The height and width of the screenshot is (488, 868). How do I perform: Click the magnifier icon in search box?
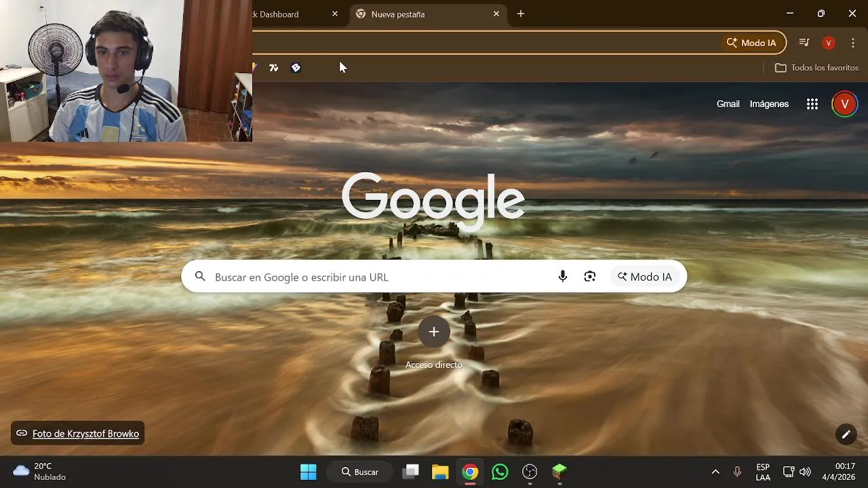200,277
